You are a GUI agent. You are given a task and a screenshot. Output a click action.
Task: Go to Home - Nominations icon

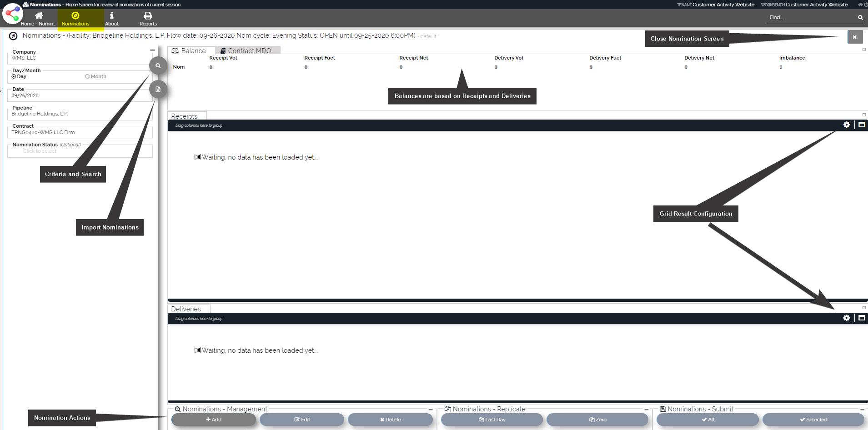(39, 19)
